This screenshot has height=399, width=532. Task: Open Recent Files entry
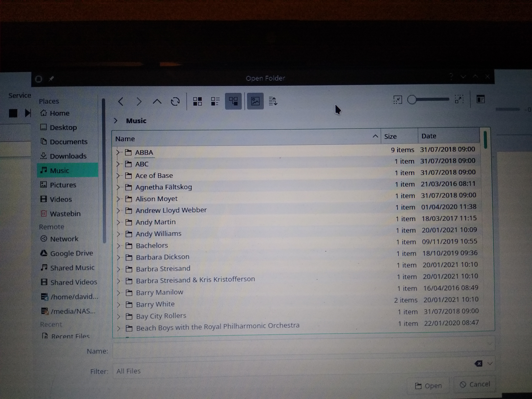(x=66, y=336)
